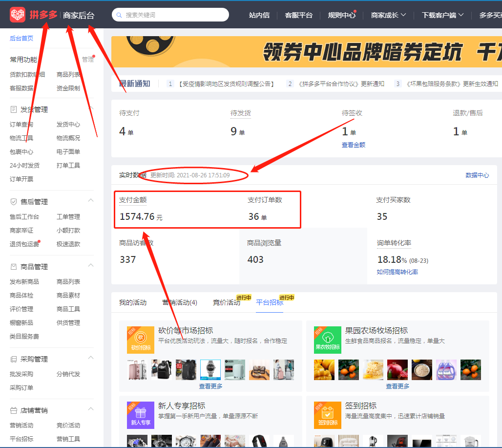This screenshot has width=502, height=448.
Task: Click 如何提高转化率 link
Action: 397,272
